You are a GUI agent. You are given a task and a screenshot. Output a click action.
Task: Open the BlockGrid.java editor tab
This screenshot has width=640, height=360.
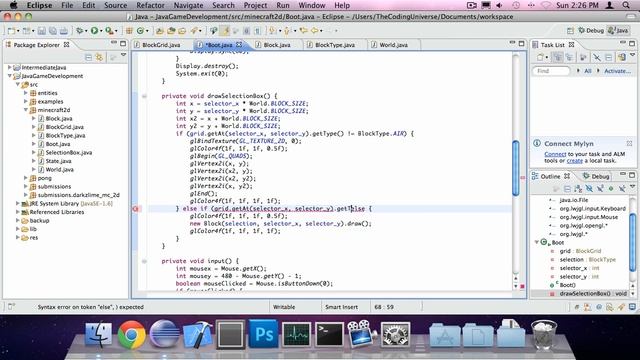[x=161, y=45]
